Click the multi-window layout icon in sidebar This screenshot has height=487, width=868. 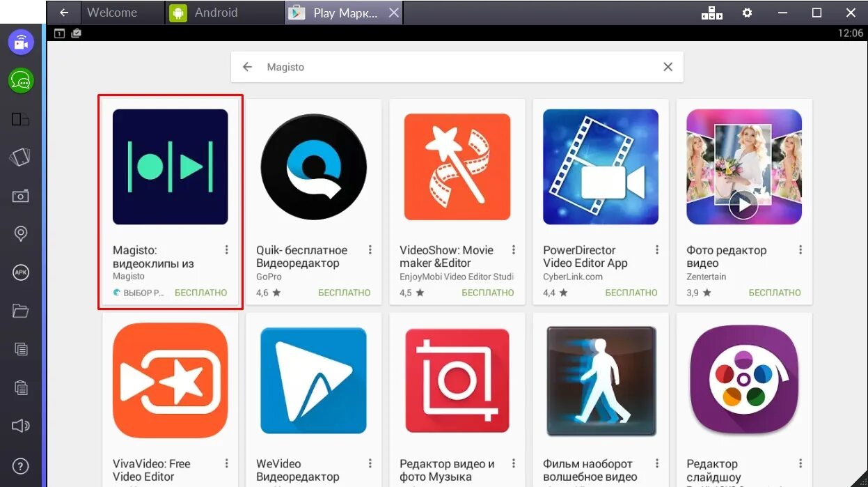21,120
